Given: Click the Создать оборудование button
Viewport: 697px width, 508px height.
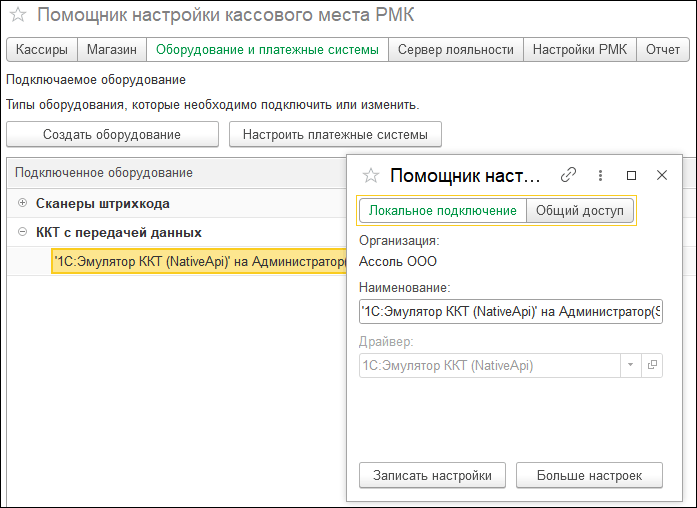Looking at the screenshot, I should coord(112,134).
